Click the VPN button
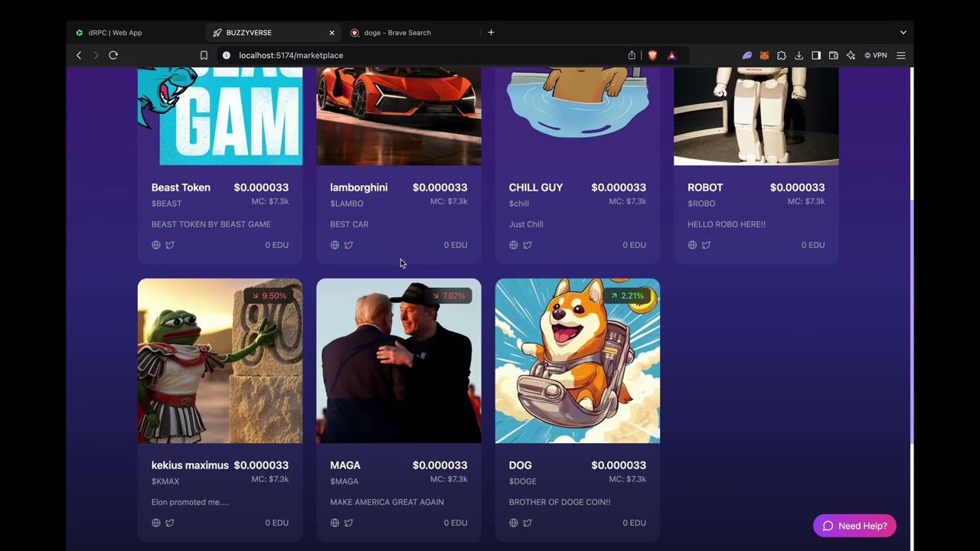 coord(876,55)
